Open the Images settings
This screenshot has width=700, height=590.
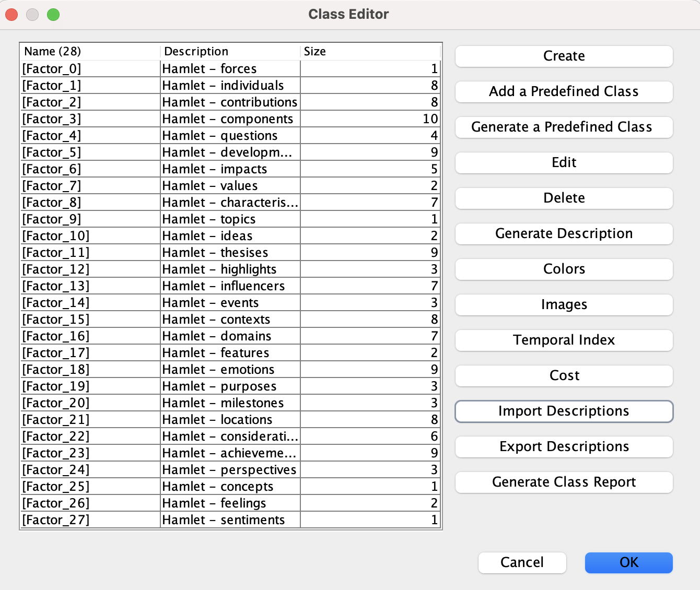point(564,304)
